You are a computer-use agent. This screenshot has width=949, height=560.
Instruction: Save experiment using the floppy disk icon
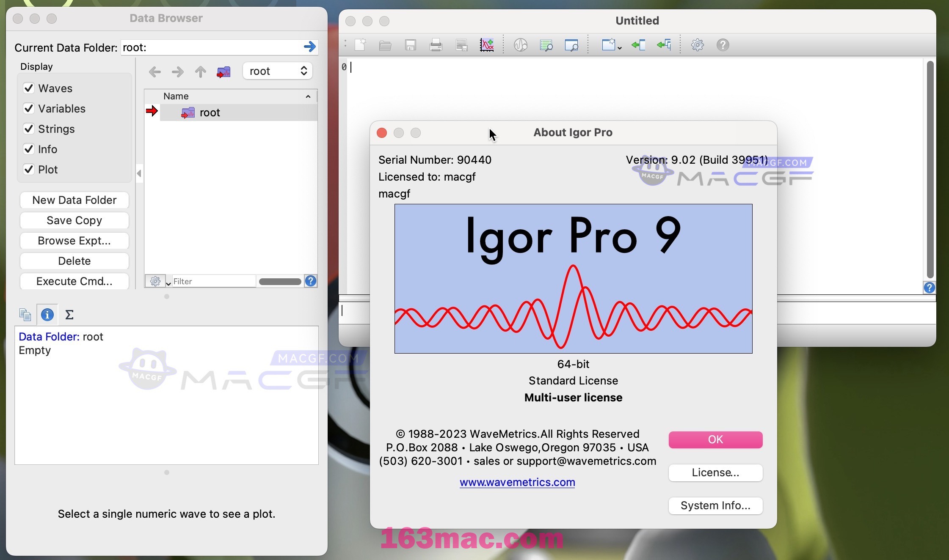[x=411, y=45]
